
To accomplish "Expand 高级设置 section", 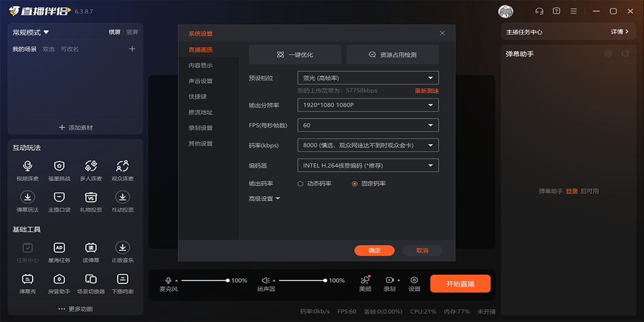I will click(264, 199).
